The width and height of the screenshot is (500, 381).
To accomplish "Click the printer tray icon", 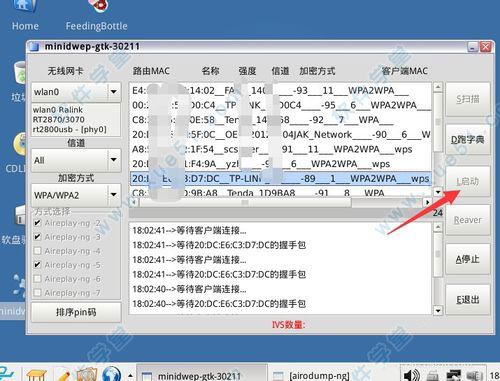I will 433,376.
